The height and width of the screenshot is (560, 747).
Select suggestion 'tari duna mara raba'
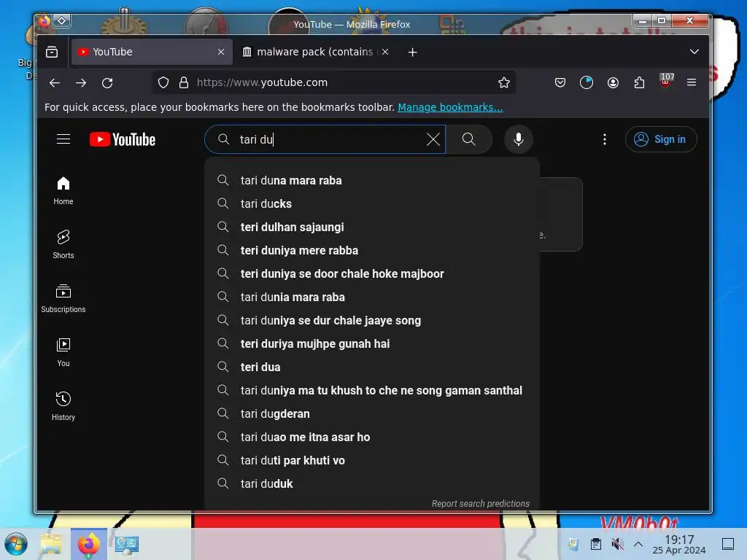click(371, 181)
